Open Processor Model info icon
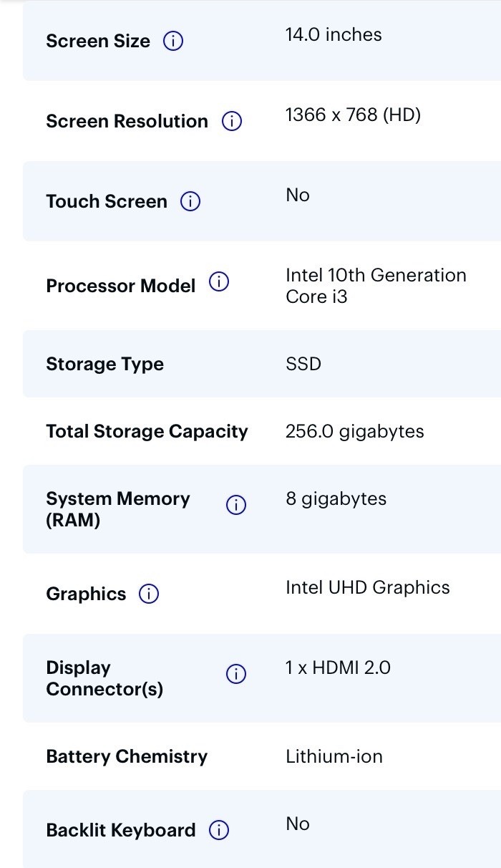 219,282
